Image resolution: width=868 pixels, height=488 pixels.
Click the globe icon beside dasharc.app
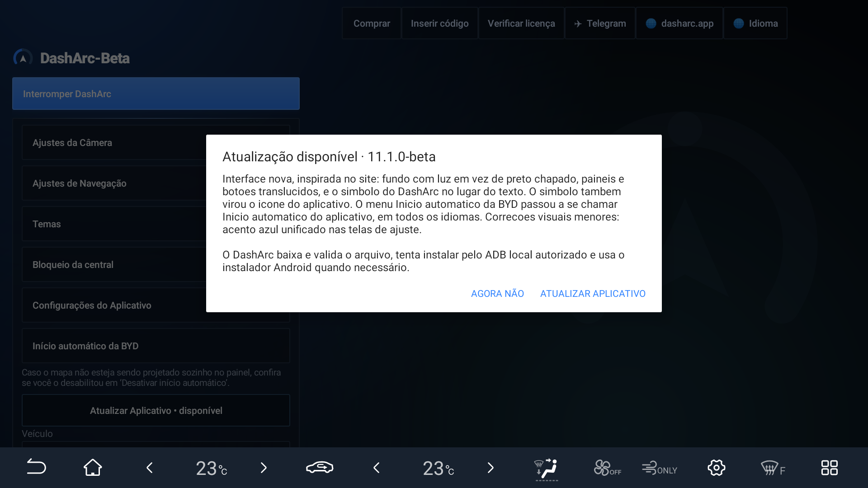pos(651,23)
